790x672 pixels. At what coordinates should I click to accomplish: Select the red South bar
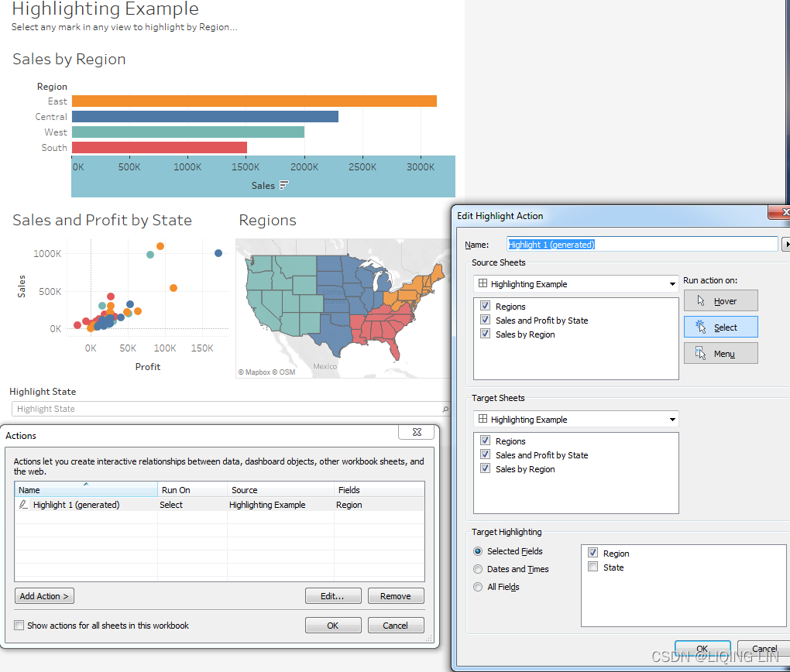(160, 148)
